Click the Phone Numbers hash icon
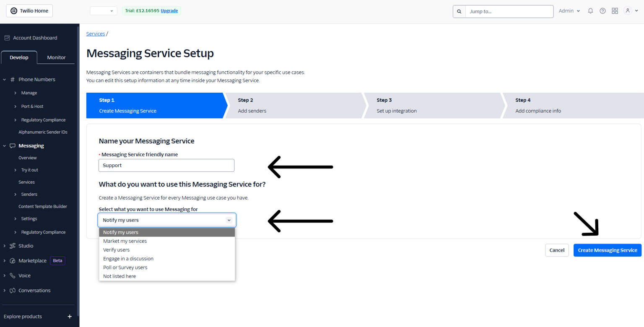Image resolution: width=644 pixels, height=327 pixels. click(13, 79)
